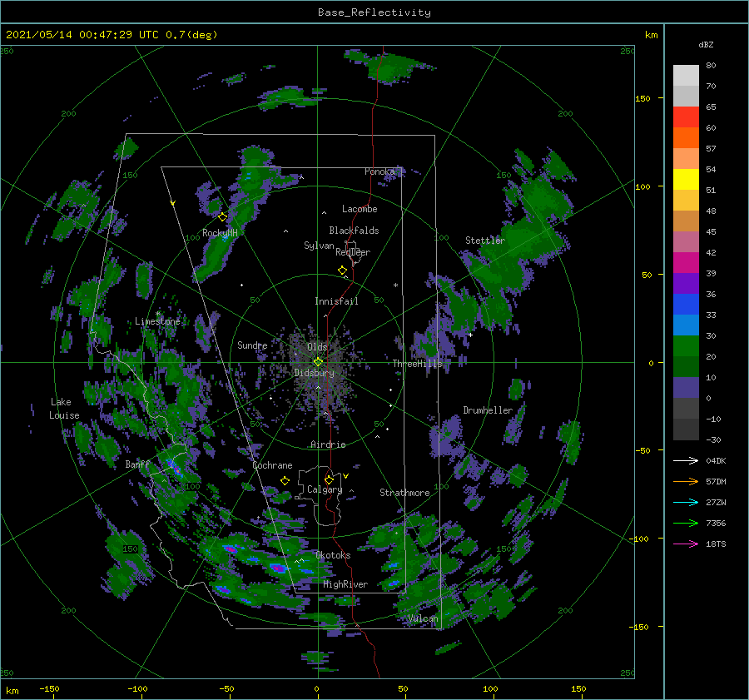Click the orange 57DM arrow in legend
This screenshot has width=749, height=700.
(x=686, y=482)
